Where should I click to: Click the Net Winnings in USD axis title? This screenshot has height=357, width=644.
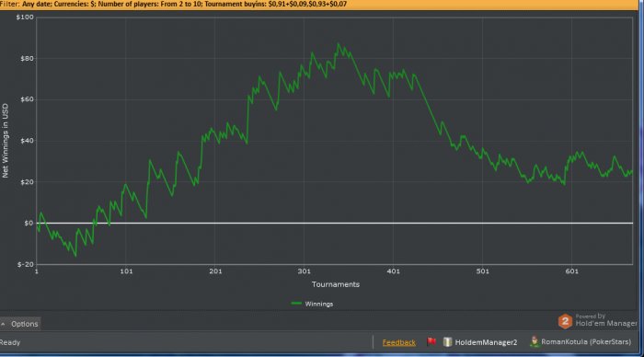tap(6, 141)
